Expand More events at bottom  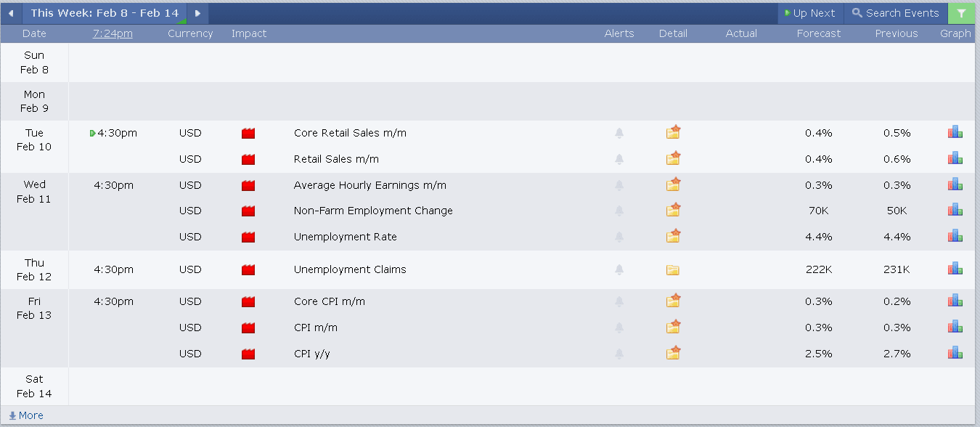[x=26, y=415]
